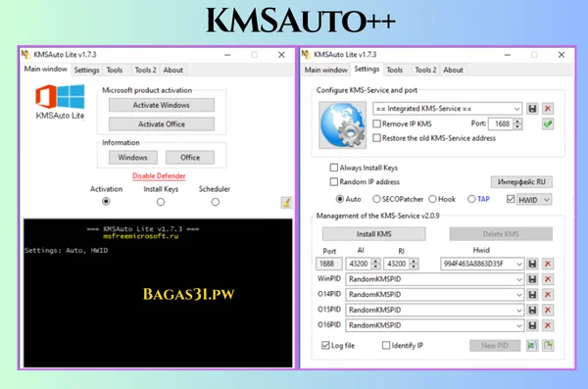Click the globe and gear KMS-Service image
Image resolution: width=588 pixels, height=389 pixels.
pos(342,124)
